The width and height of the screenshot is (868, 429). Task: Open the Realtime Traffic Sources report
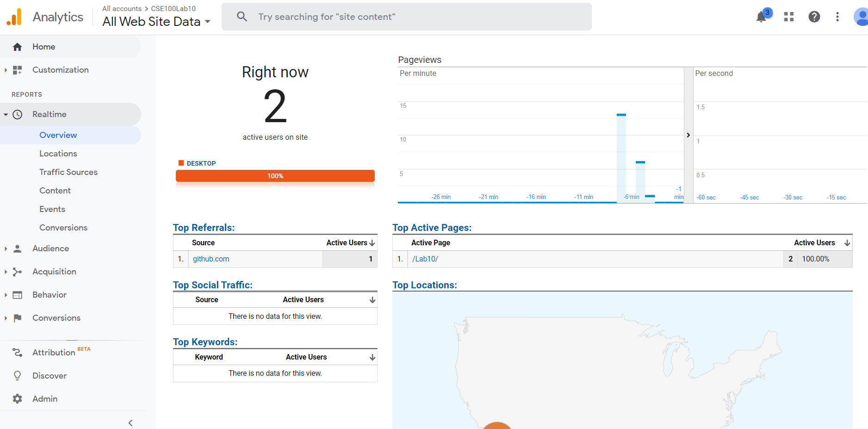click(68, 172)
